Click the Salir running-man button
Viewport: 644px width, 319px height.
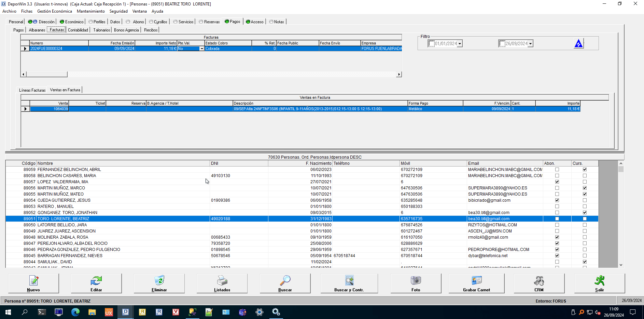tap(600, 283)
